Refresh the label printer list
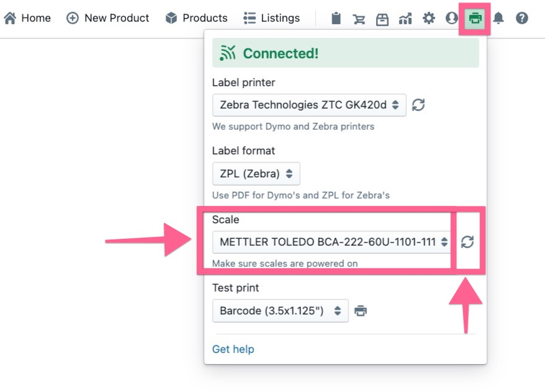The height and width of the screenshot is (392, 545). click(x=418, y=105)
